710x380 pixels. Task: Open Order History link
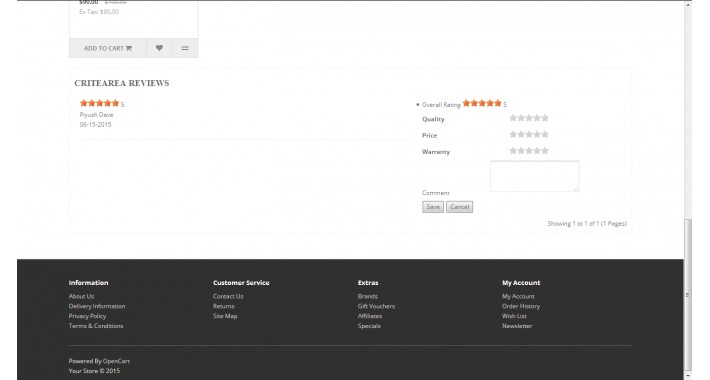pos(521,306)
